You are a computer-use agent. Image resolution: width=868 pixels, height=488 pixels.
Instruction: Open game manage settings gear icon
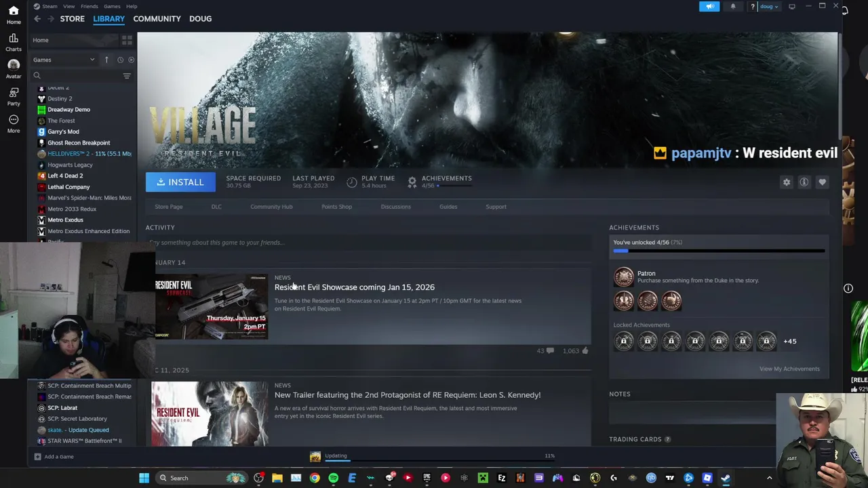tap(787, 182)
